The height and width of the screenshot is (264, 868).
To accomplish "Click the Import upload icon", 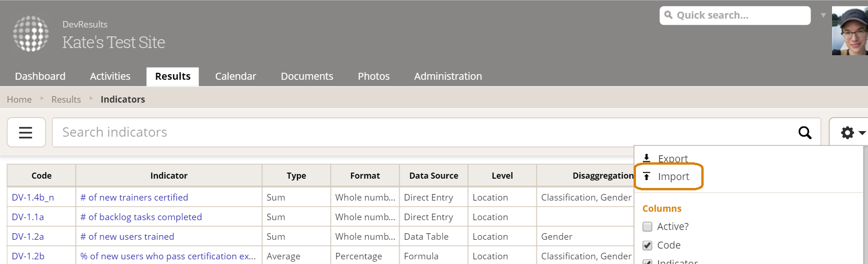I will pyautogui.click(x=647, y=176).
